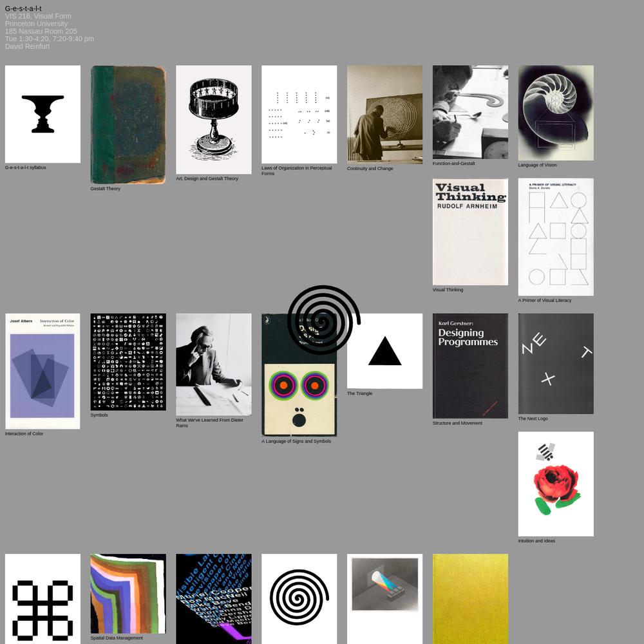Viewport: 644px width, 644px height.
Task: Click 'A Language of Signs and Symbols' link
Action: tap(296, 441)
